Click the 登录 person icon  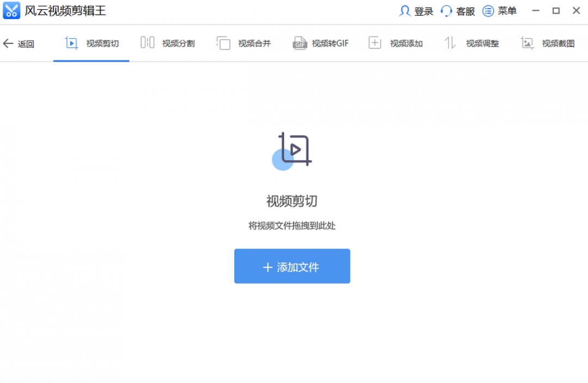[x=404, y=11]
